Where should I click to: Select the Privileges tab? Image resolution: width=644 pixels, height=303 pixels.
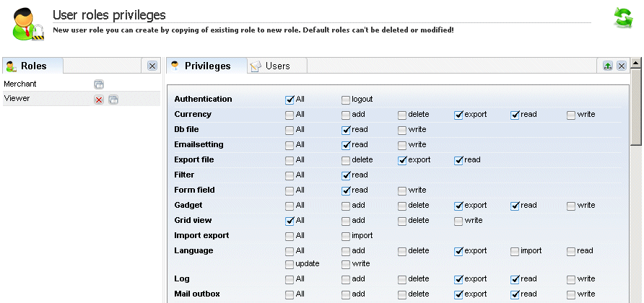207,66
